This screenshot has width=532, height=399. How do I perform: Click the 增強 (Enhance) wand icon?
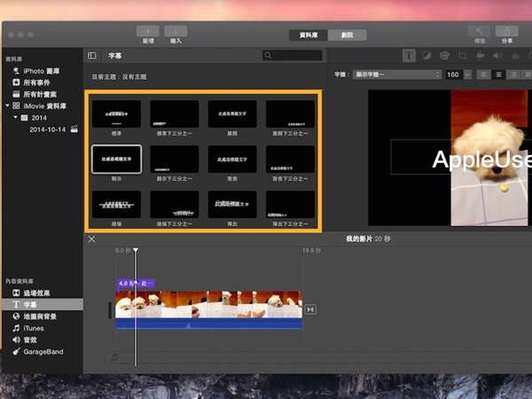click(x=481, y=31)
